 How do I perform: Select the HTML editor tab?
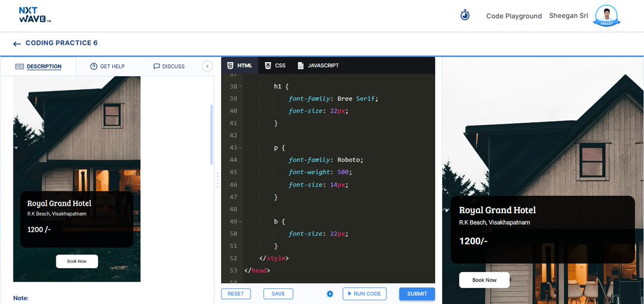pyautogui.click(x=239, y=65)
